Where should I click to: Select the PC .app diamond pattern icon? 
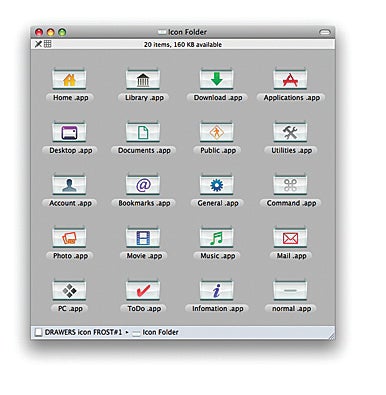pos(69,290)
